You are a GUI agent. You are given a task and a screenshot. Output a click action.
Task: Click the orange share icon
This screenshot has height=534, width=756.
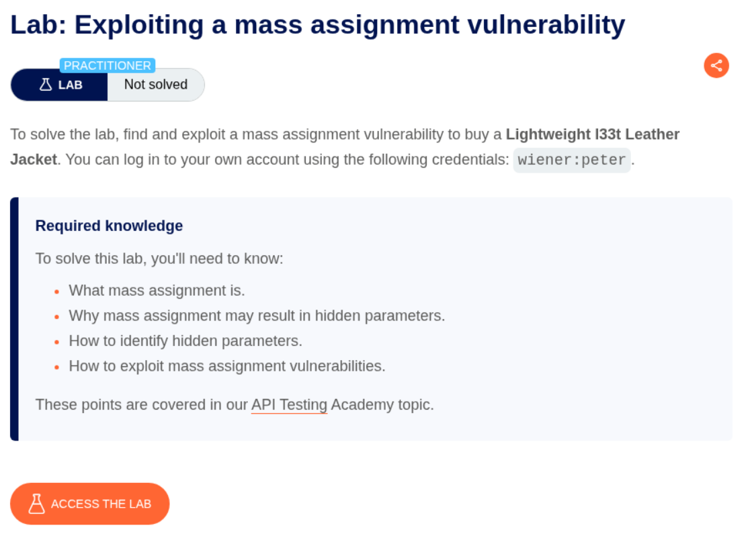716,65
